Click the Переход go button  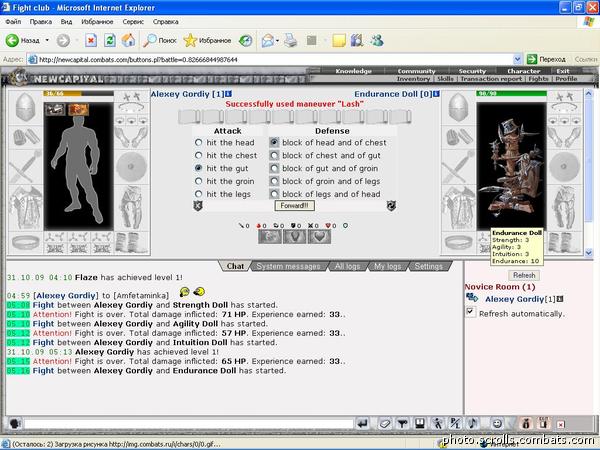coord(546,59)
